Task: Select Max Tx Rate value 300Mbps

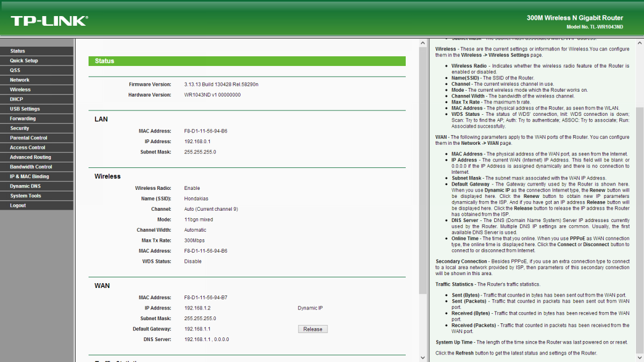Action: coord(194,241)
